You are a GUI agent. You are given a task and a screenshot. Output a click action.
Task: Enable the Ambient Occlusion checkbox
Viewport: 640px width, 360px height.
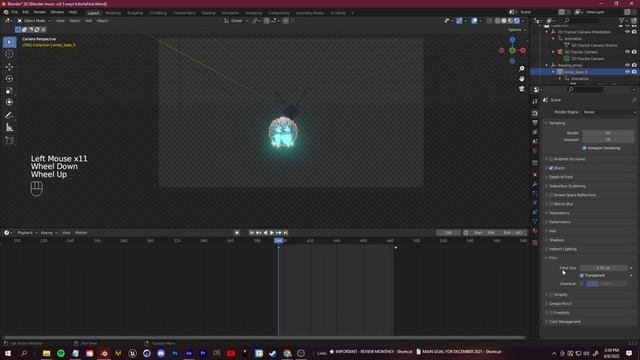tap(551, 159)
